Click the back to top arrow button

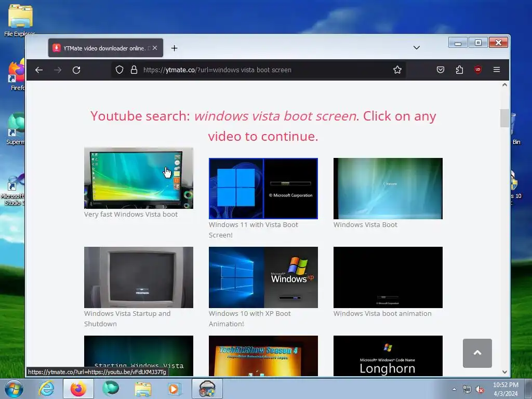477,353
